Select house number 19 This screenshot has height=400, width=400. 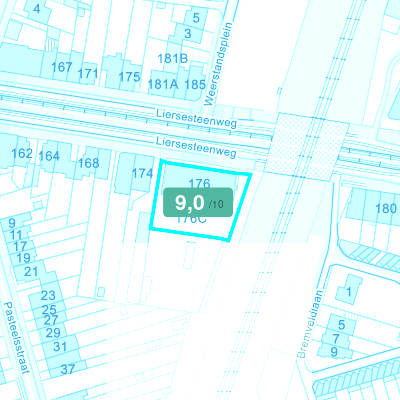[x=23, y=258]
